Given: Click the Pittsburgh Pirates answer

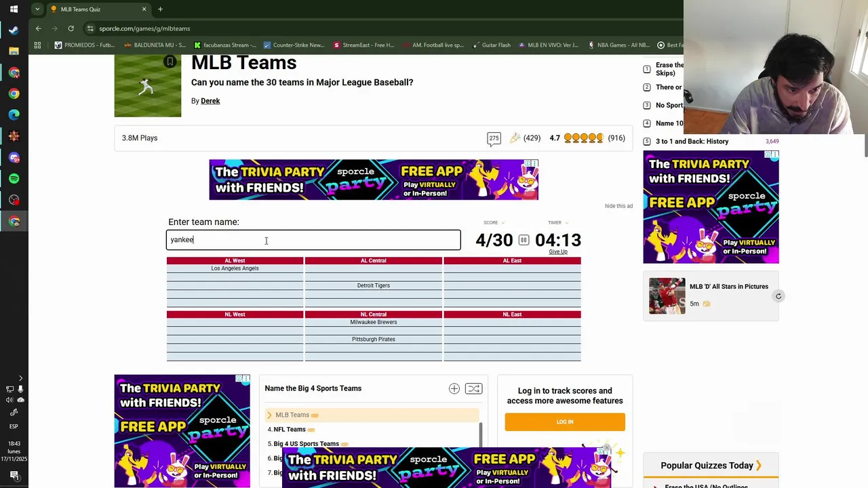Looking at the screenshot, I should click(373, 339).
